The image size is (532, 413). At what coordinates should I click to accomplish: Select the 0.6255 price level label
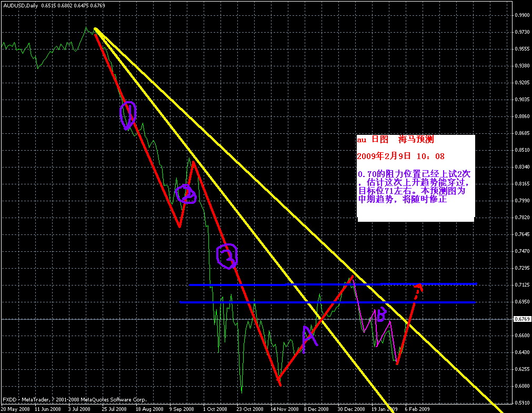coord(522,369)
